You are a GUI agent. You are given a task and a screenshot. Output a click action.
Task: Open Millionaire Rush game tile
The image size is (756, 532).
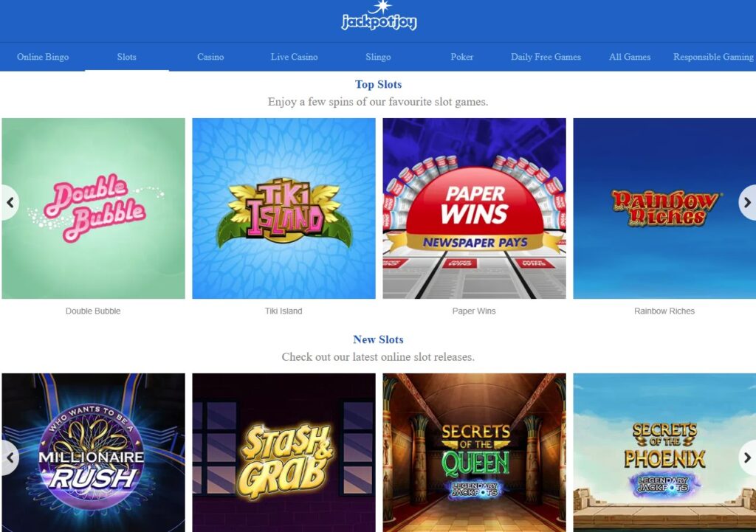(x=93, y=452)
